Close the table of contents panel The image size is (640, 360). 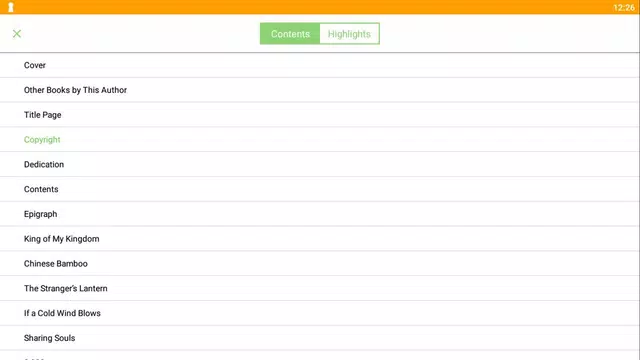coord(17,34)
